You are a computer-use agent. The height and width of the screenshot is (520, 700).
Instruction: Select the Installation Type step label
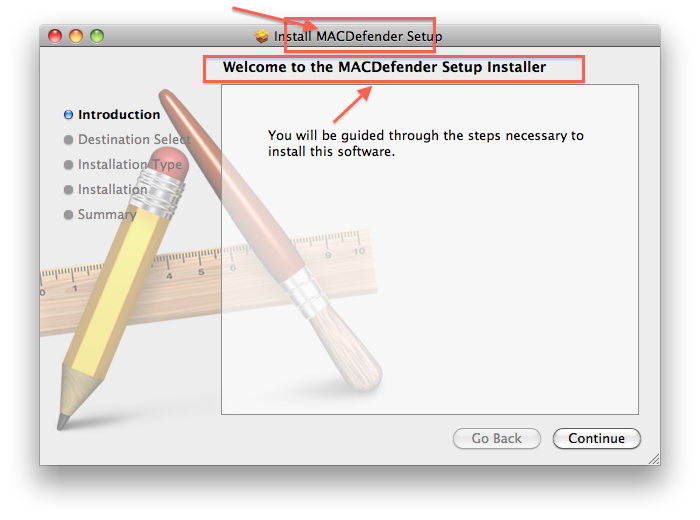130,165
